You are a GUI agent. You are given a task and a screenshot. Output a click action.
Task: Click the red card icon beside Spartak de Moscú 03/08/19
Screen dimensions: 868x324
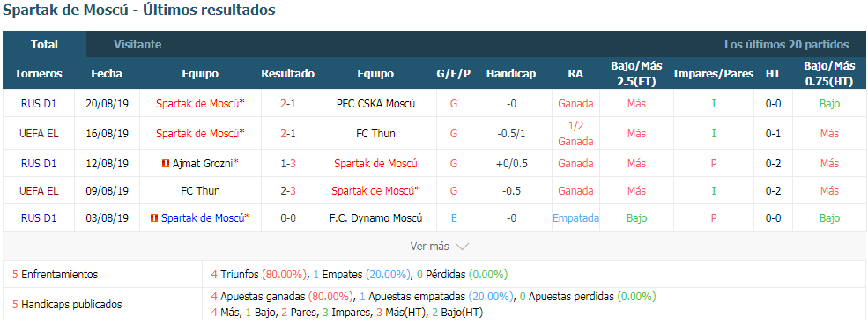coord(154,218)
